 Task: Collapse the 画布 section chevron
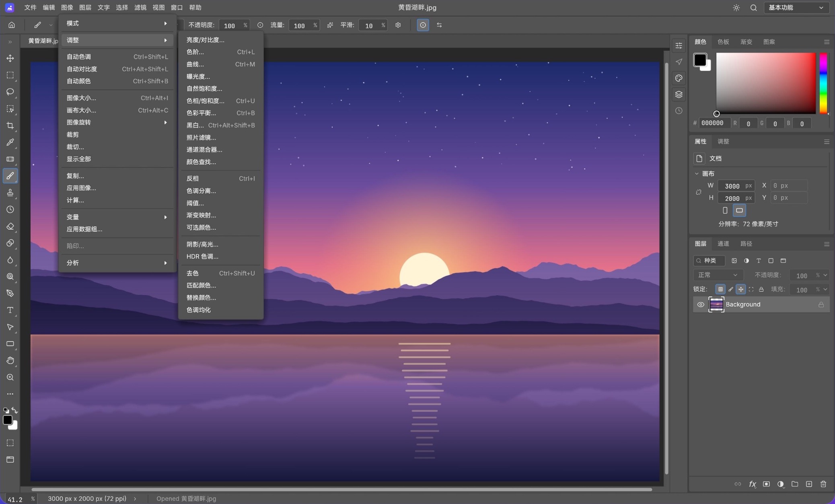697,174
